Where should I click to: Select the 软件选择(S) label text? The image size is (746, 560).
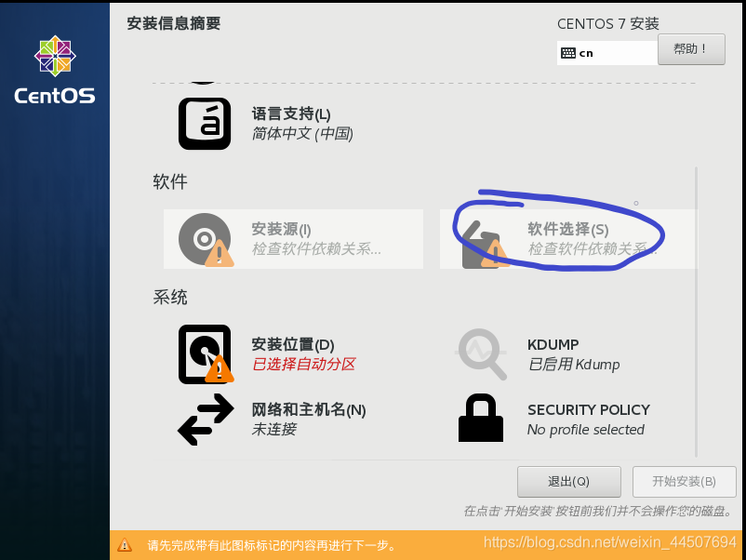coord(568,230)
